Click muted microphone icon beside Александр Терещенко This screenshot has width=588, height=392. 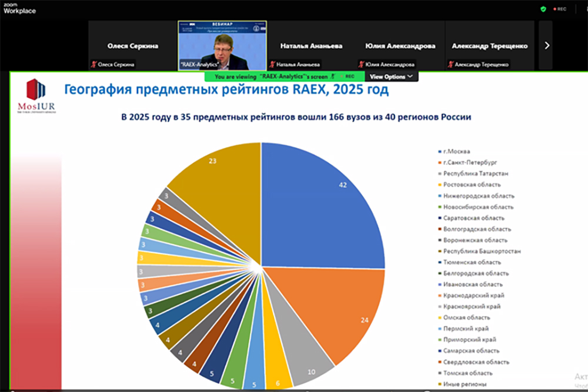(450, 65)
